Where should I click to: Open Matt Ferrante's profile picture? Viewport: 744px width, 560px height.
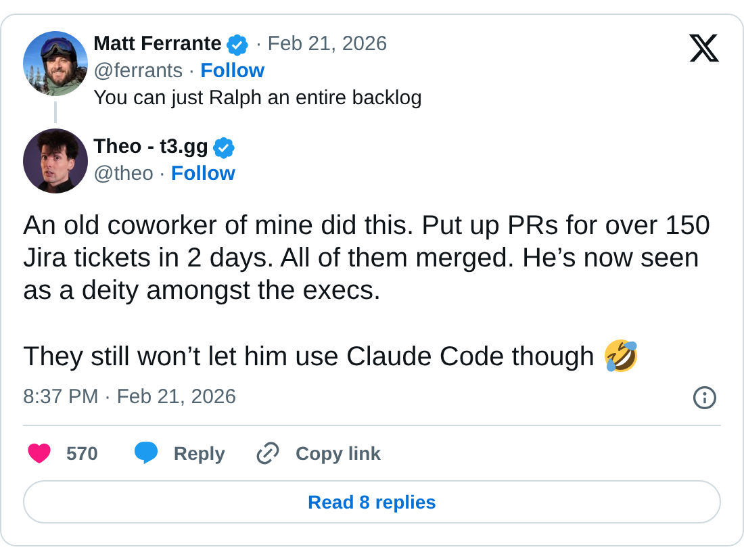pos(55,64)
